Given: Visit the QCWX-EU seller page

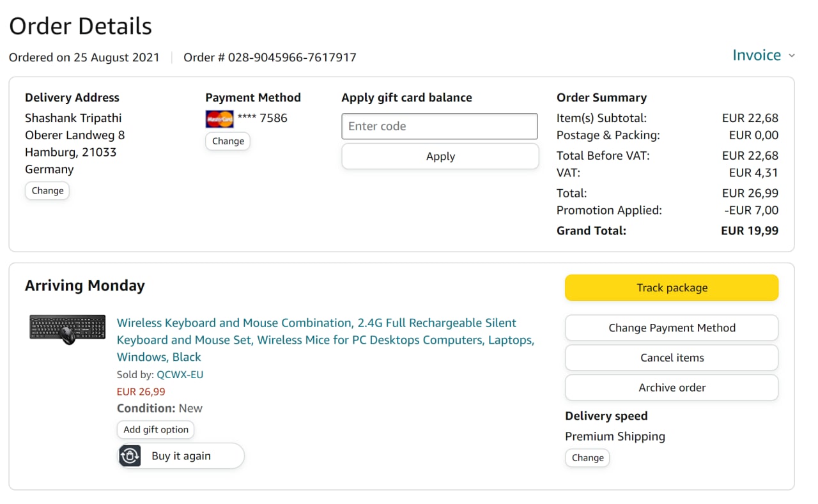Looking at the screenshot, I should (180, 375).
